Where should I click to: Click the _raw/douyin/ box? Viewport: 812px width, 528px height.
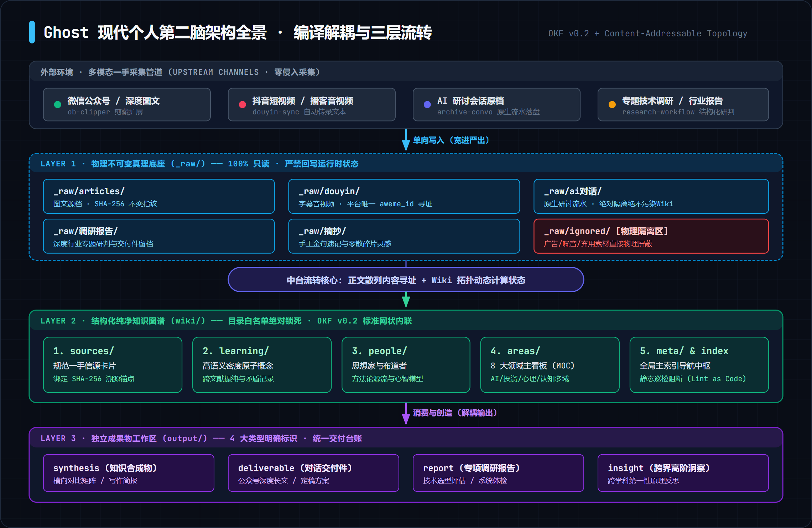pyautogui.click(x=404, y=196)
